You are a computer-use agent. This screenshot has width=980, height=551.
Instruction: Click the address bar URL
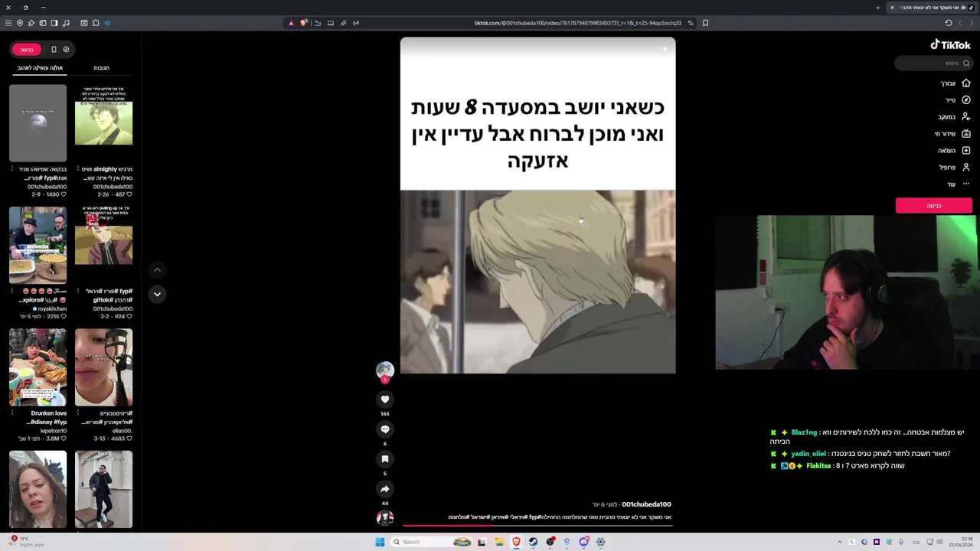pos(577,23)
